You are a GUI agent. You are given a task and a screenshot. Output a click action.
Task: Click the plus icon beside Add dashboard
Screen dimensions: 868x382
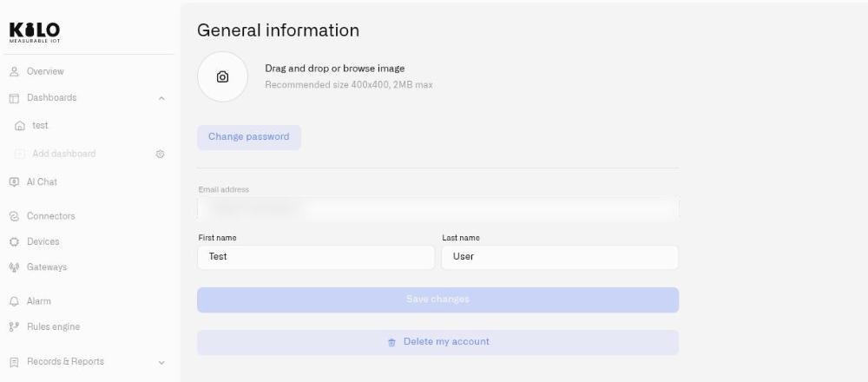(20, 154)
